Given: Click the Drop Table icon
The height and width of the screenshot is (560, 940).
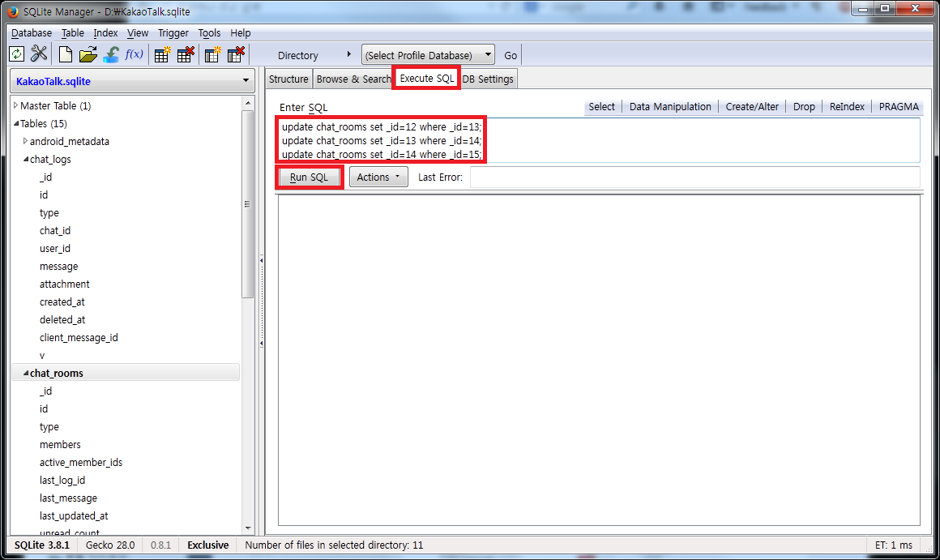Looking at the screenshot, I should (186, 54).
